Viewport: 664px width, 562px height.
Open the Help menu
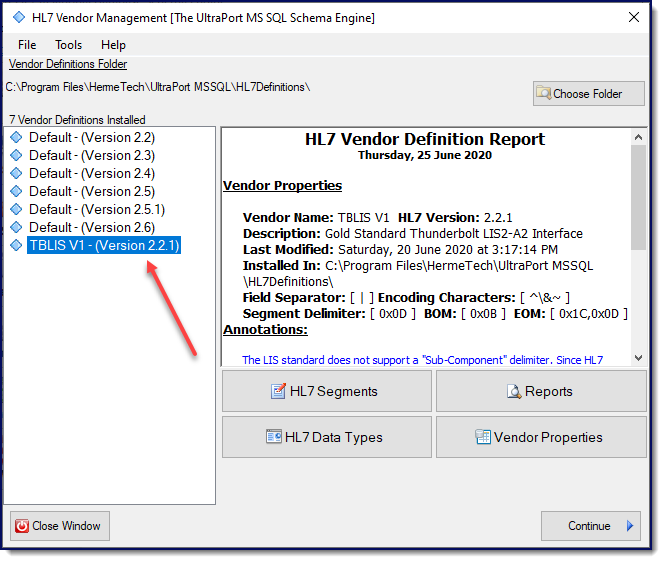point(113,45)
